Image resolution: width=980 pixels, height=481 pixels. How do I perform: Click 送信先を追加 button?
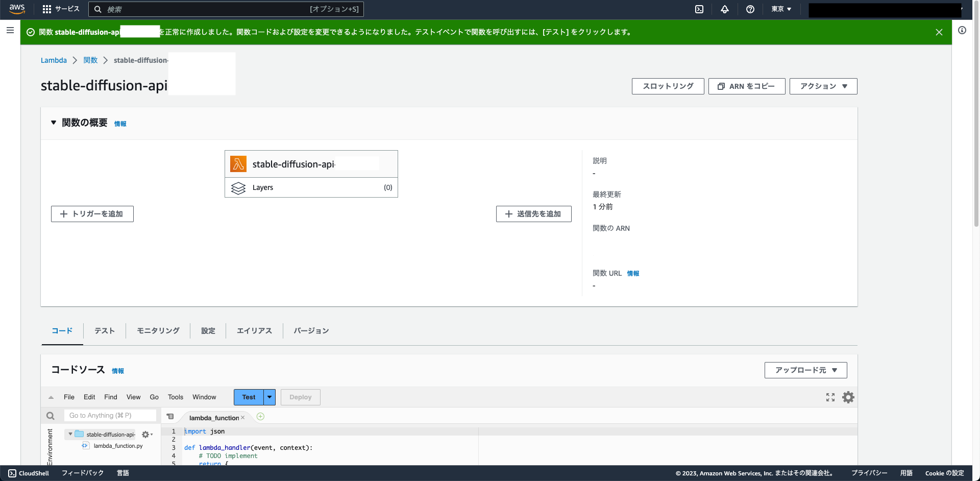coord(534,214)
